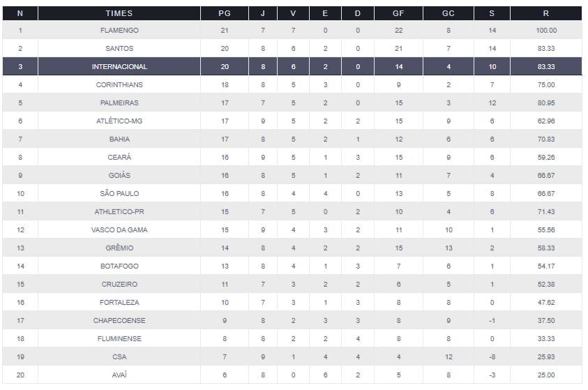
Task: Open the SANTOS team entry
Action: click(119, 48)
